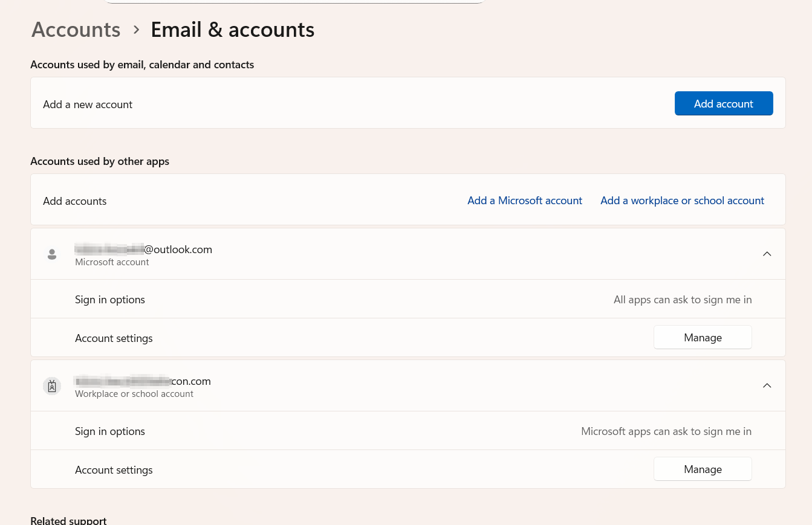This screenshot has width=812, height=525.
Task: Click the 'Add a new account' label
Action: [x=88, y=105]
